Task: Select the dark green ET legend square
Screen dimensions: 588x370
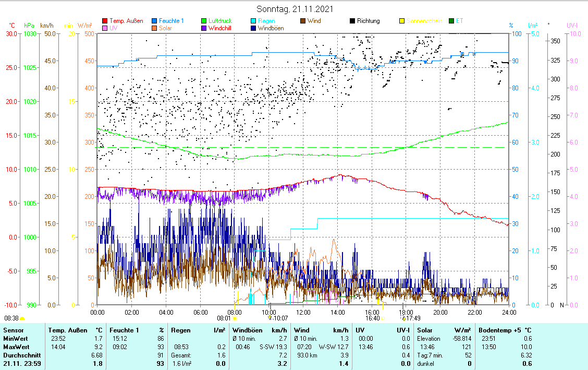Action: click(x=451, y=21)
